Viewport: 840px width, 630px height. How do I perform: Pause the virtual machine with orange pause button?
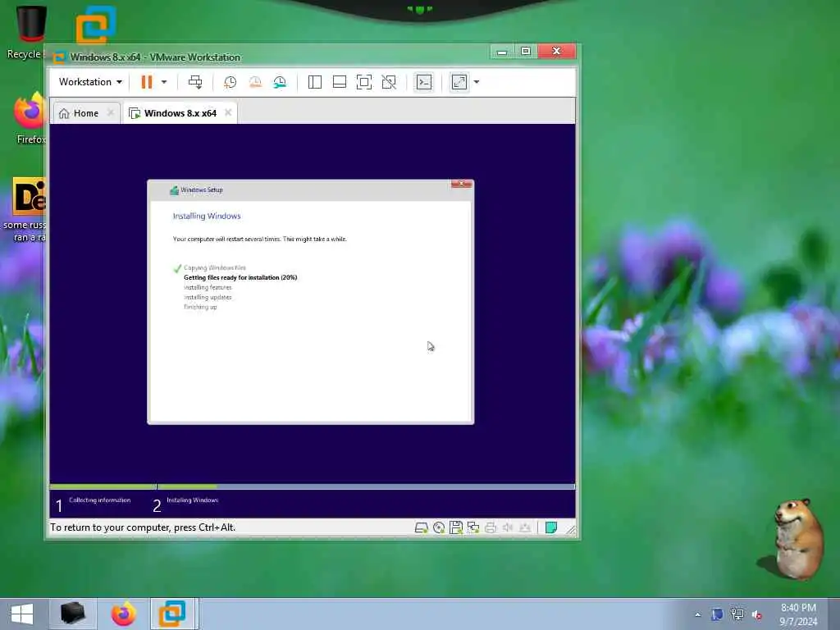(x=146, y=82)
